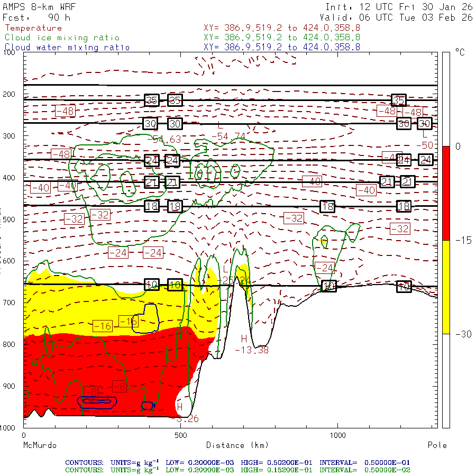The image size is (476, 476).
Task: Click the "AMPS 8-km WRF" title text
Action: coord(39,7)
